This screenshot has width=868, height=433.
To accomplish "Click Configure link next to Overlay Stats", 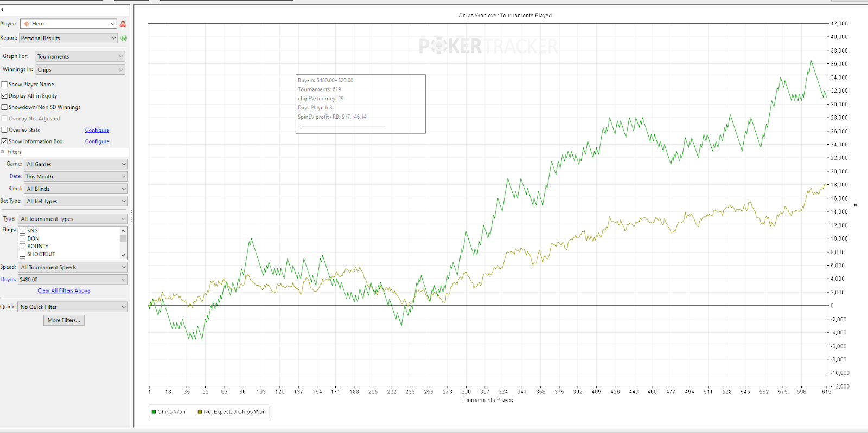I will pyautogui.click(x=97, y=130).
